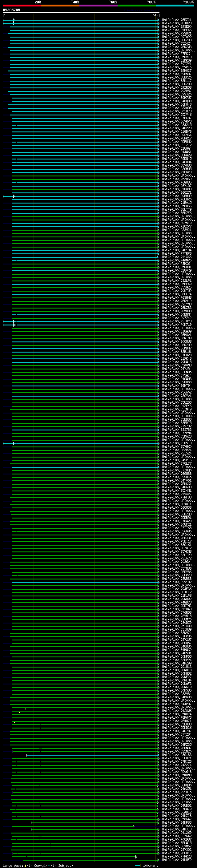Select hit label UniRef100_P21672
This screenshot has width=197, height=868.
[176, 558]
